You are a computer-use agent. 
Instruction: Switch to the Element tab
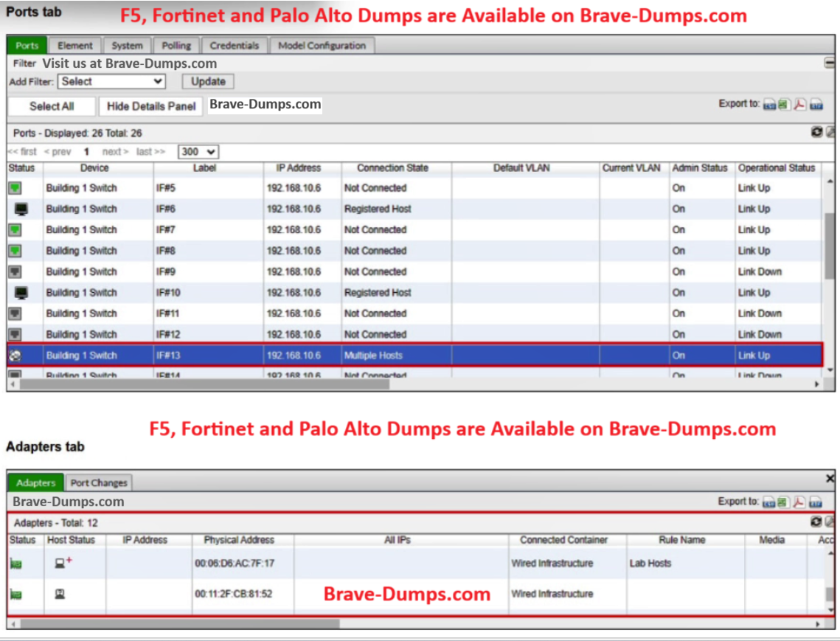[x=75, y=46]
